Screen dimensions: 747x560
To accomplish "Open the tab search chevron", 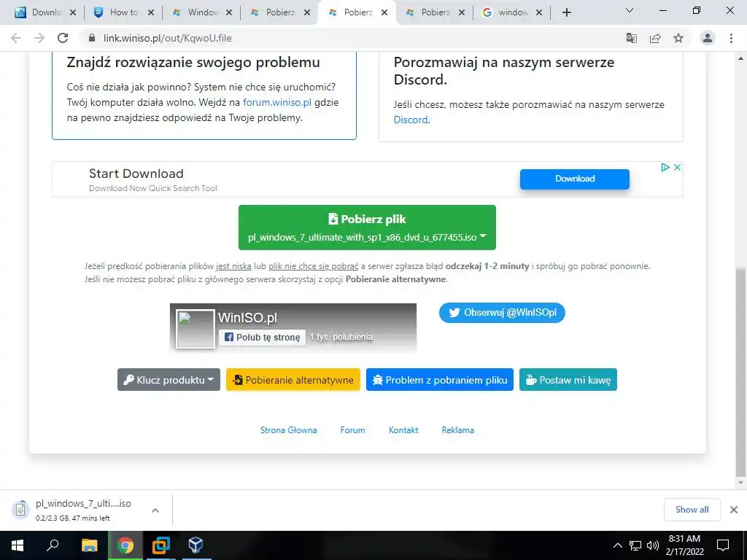I will point(630,10).
